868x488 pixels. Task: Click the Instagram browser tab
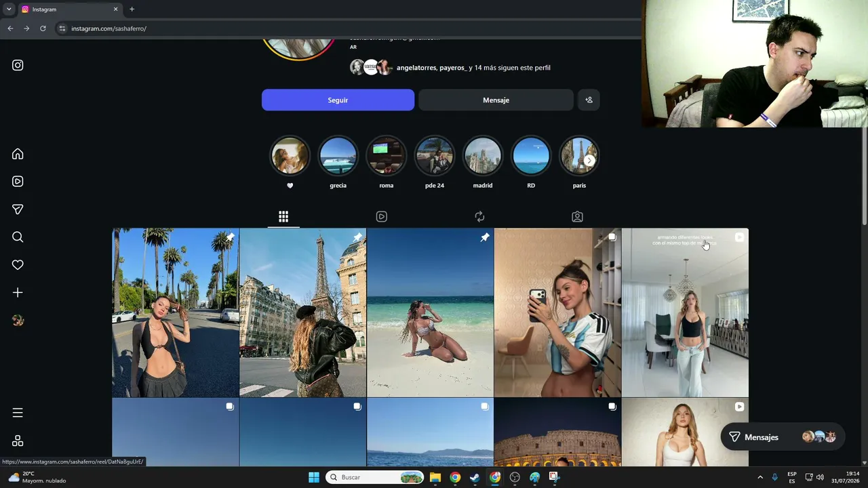coord(70,9)
